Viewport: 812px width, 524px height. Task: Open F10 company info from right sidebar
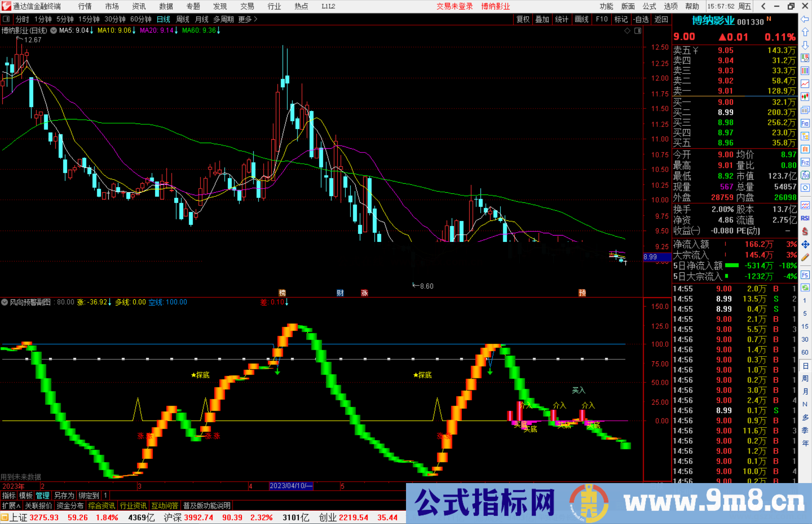coord(805,123)
